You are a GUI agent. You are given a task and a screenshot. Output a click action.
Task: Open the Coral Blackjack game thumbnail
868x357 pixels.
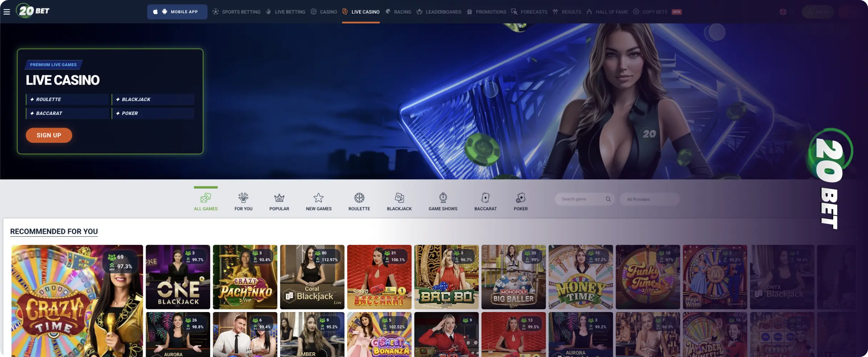(312, 277)
